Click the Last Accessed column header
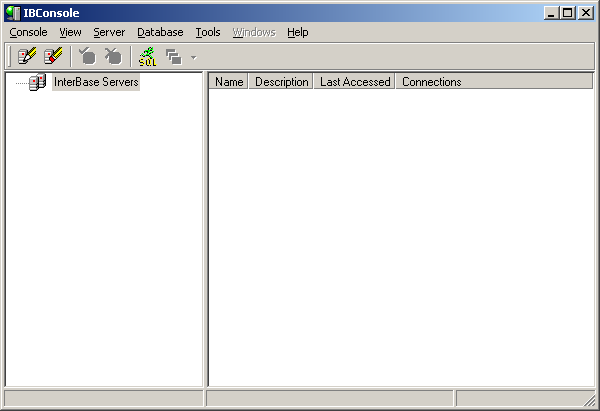The height and width of the screenshot is (411, 600). click(x=355, y=82)
